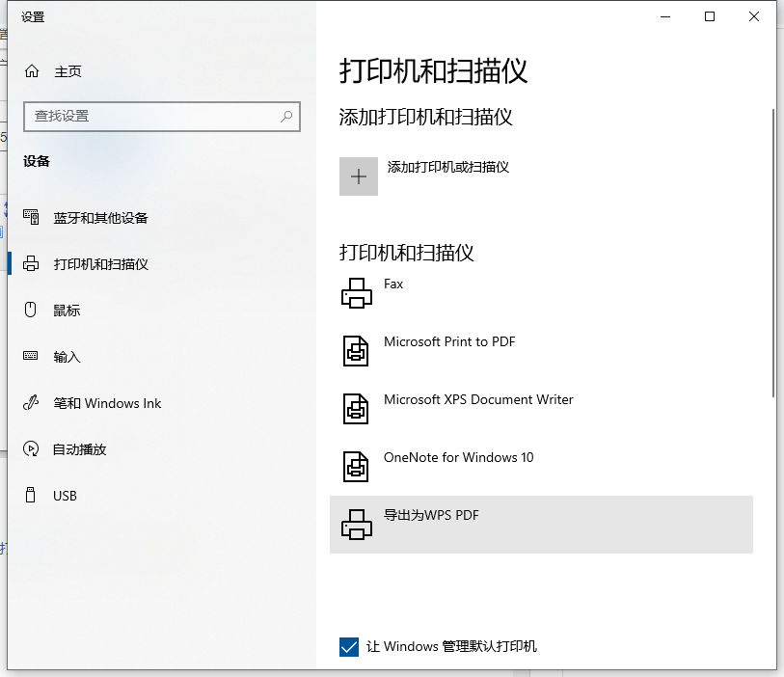The width and height of the screenshot is (784, 677).
Task: Click the mouse icon beside 鼠标
Action: coord(33,311)
